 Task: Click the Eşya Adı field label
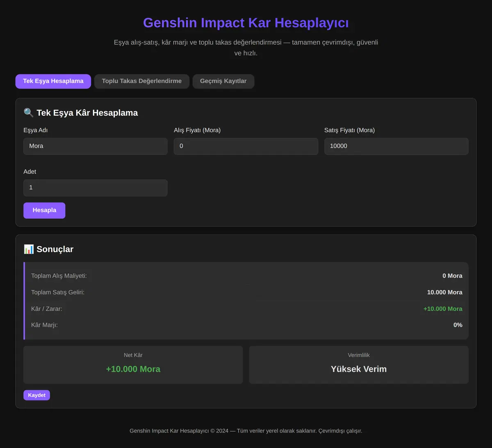coord(36,130)
